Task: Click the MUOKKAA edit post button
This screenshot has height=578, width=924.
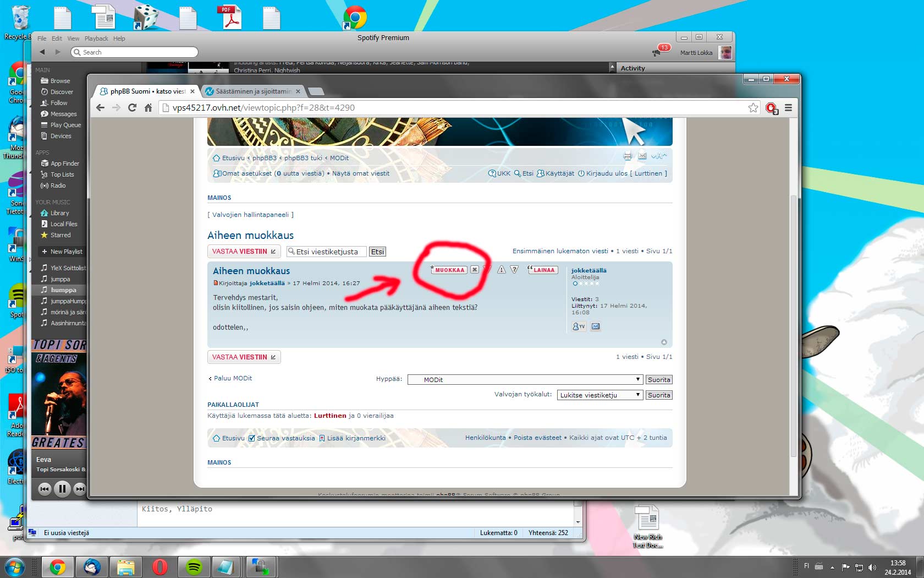Action: coord(449,270)
